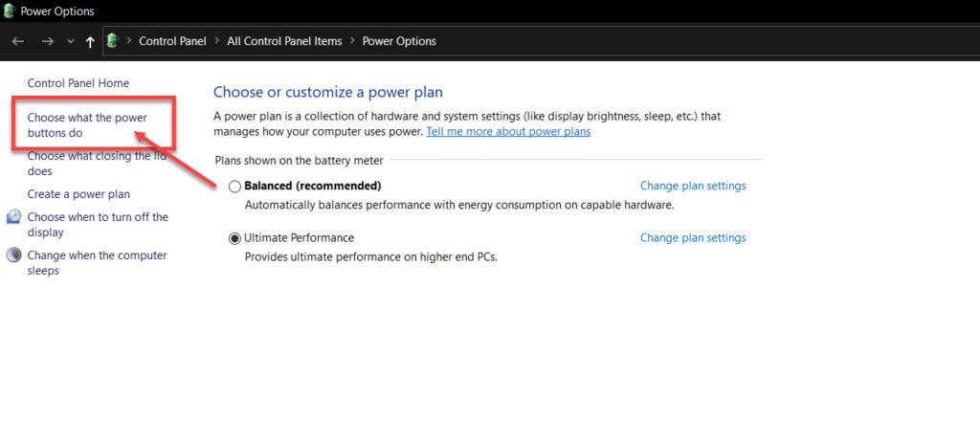Change plan settings for Ultimate Performance
Screen dimensions: 980x442
[x=693, y=237]
